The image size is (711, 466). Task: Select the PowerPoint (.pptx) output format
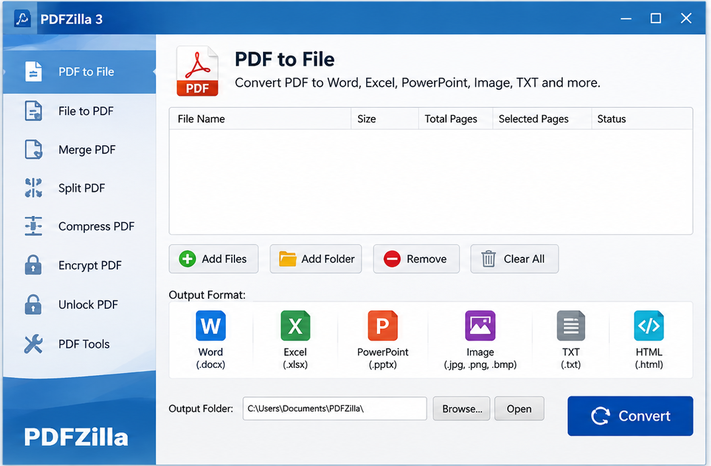[x=383, y=340]
